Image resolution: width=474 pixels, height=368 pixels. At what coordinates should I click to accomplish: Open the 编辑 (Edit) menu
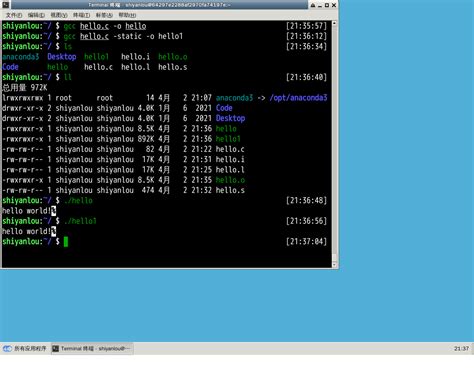[36, 15]
